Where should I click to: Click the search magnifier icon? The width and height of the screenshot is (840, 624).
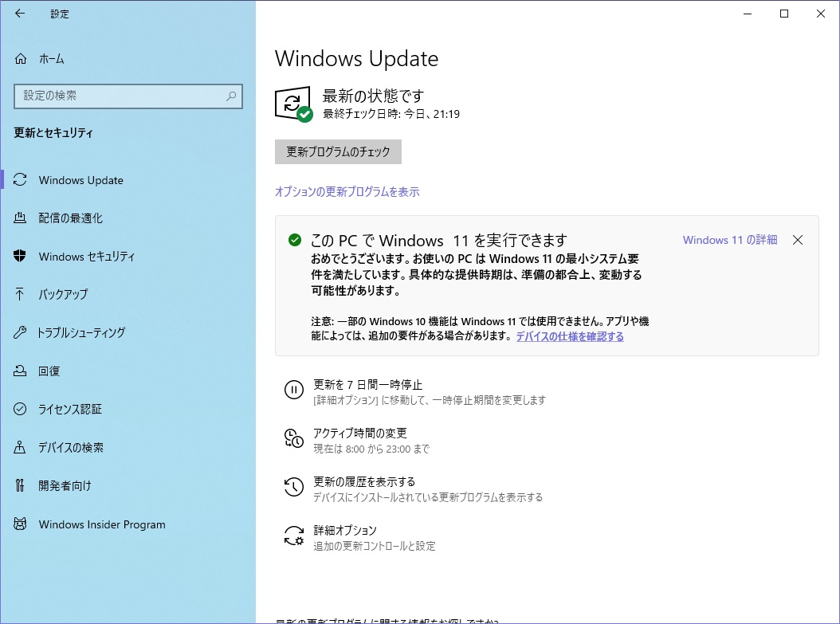pos(231,96)
